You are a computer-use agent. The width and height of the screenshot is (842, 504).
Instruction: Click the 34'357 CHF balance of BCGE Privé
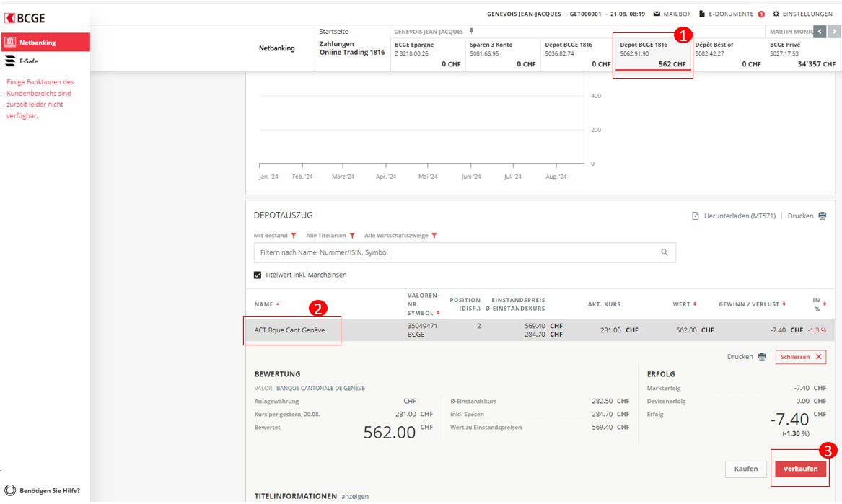(x=816, y=64)
